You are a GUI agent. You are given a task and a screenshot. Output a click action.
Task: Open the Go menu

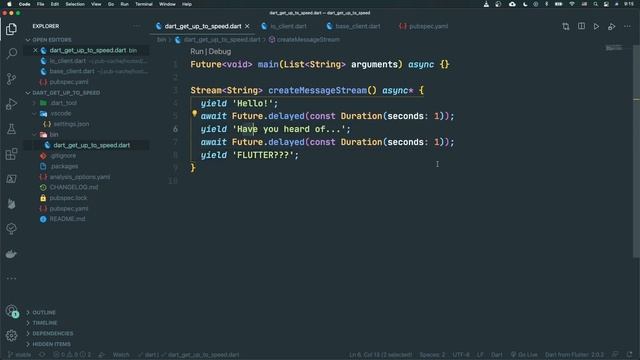(111, 4)
